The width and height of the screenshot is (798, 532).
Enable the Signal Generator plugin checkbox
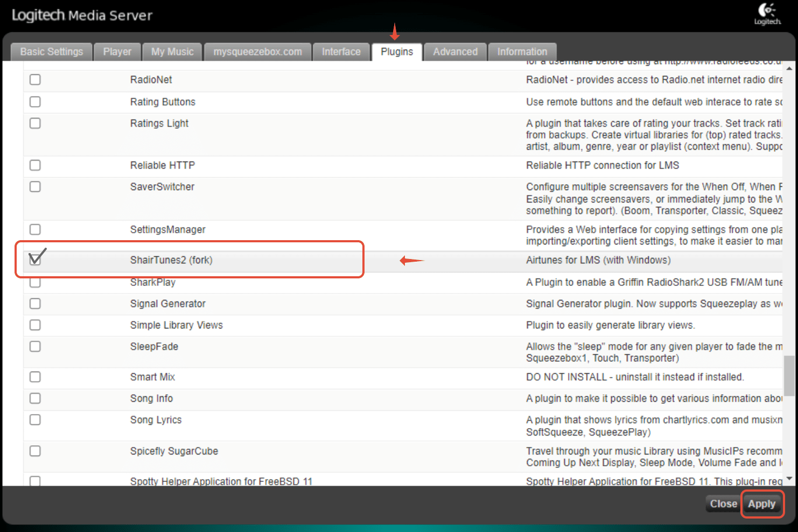coord(35,304)
